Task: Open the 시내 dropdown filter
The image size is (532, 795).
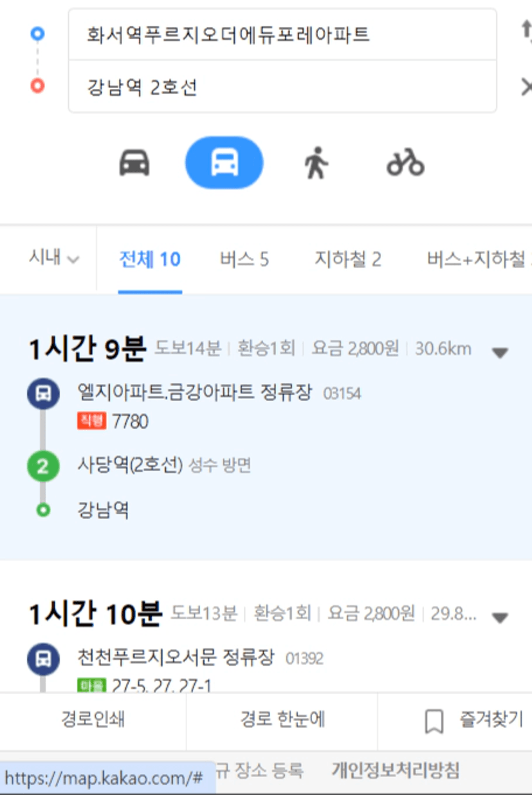Action: pyautogui.click(x=54, y=258)
